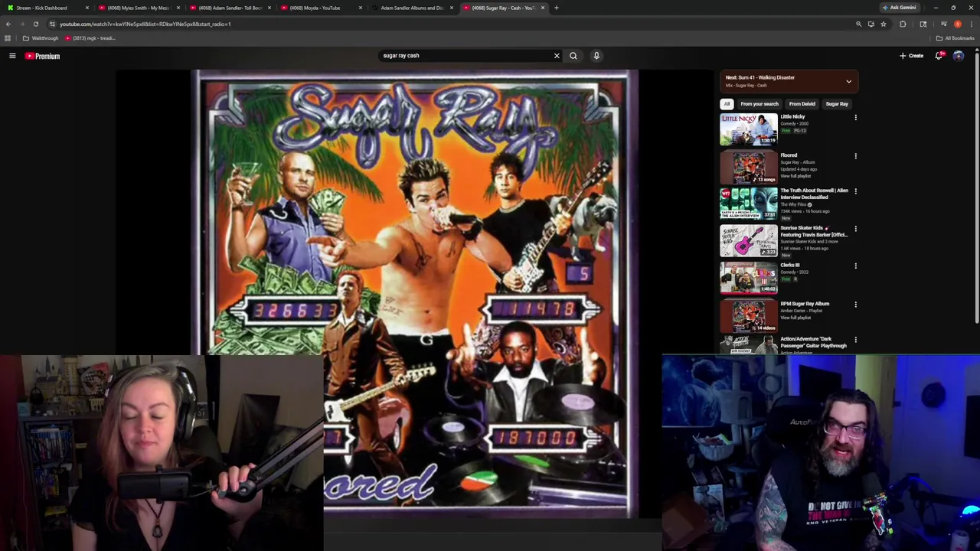Open the 'Walkthrough' bookmarks folder
The image size is (980, 551).
point(41,38)
